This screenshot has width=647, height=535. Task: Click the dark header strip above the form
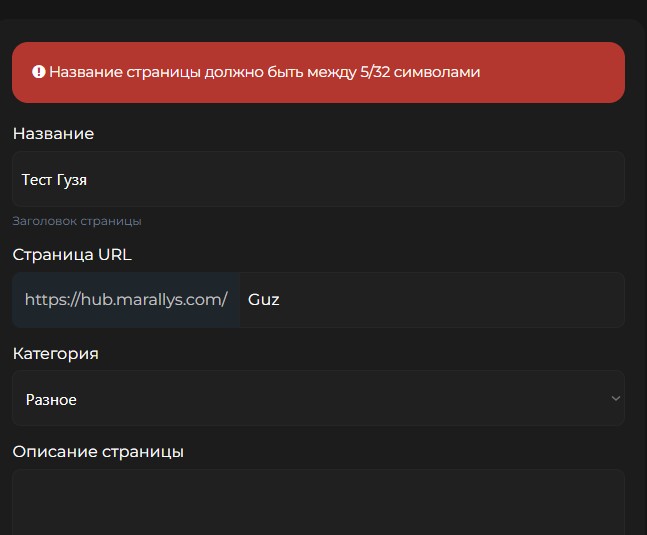click(324, 8)
